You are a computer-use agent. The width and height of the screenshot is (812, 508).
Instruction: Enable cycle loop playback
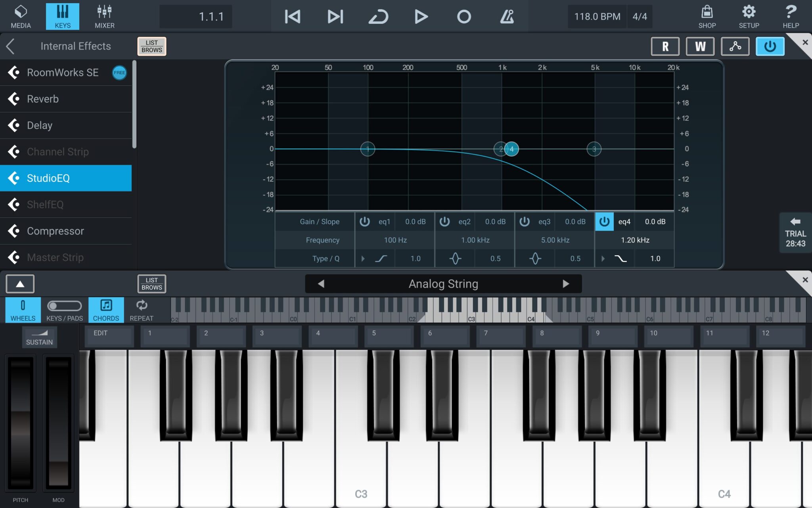[378, 17]
